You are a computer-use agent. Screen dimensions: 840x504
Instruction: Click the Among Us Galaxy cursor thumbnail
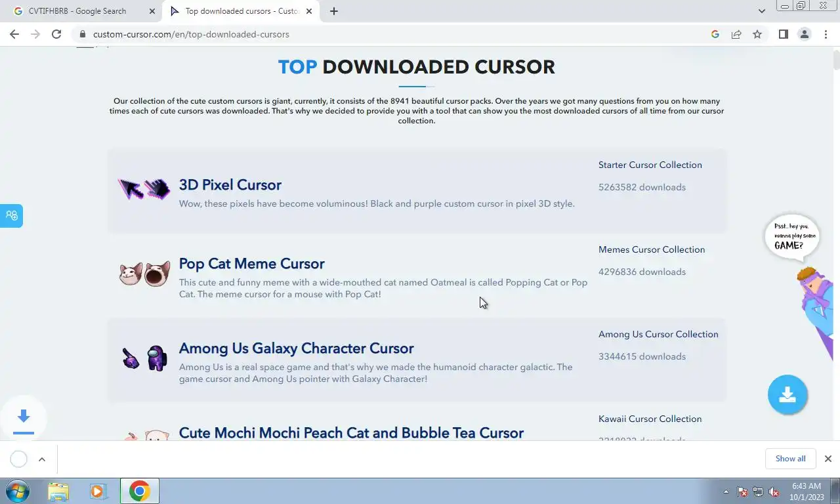(145, 358)
